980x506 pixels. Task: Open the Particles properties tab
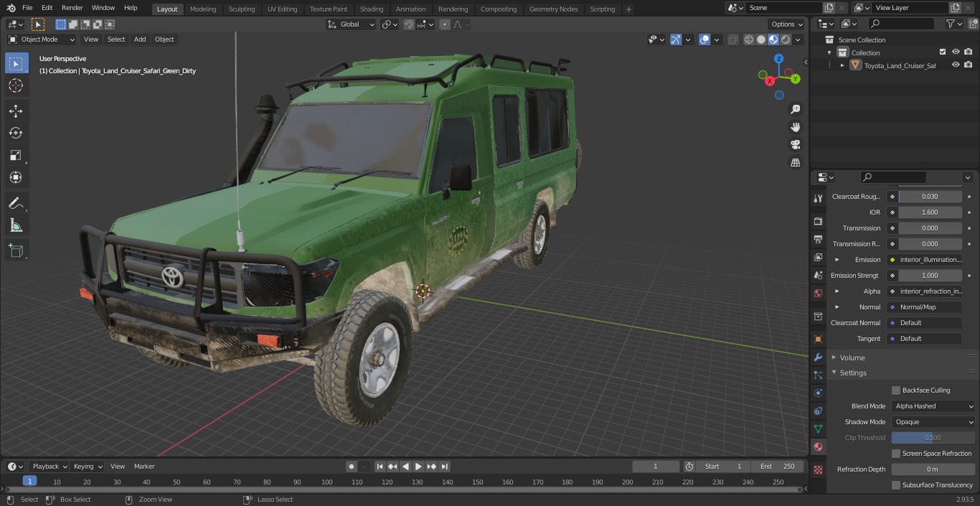pos(818,375)
